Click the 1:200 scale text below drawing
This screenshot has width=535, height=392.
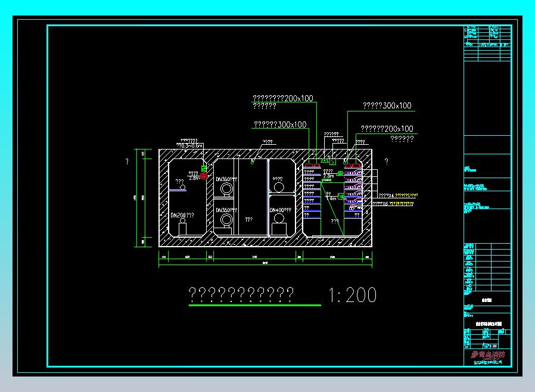(x=353, y=295)
